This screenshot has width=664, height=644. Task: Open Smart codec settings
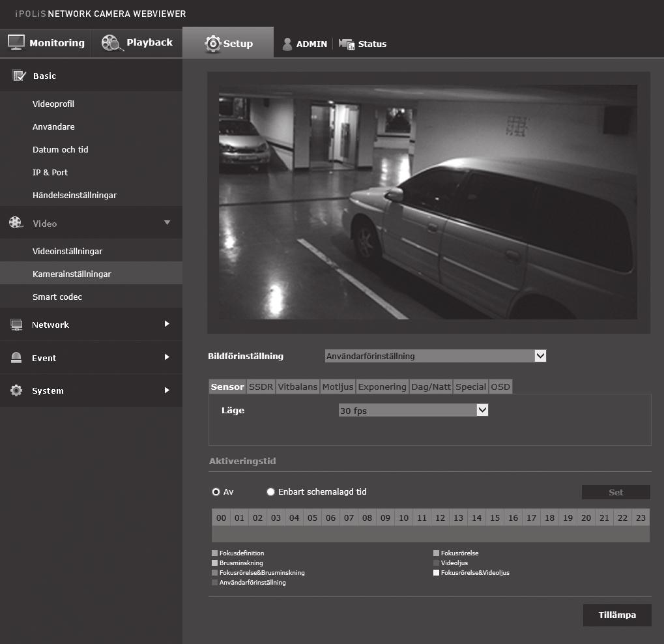[x=57, y=297]
